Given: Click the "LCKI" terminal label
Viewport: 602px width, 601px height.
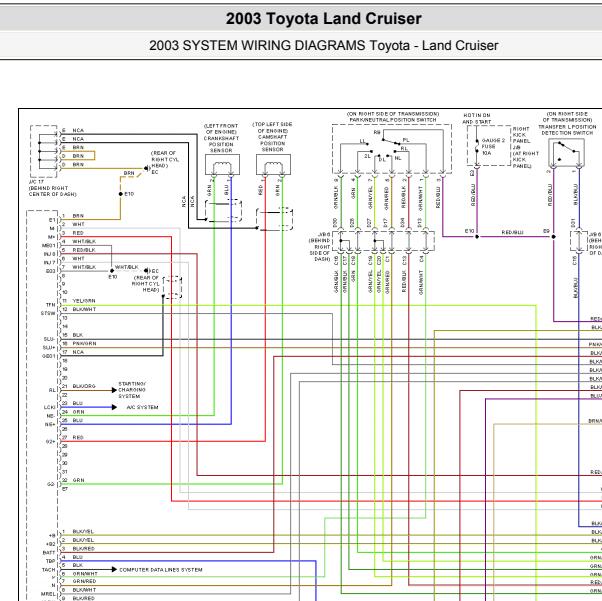Looking at the screenshot, I should [x=50, y=407].
